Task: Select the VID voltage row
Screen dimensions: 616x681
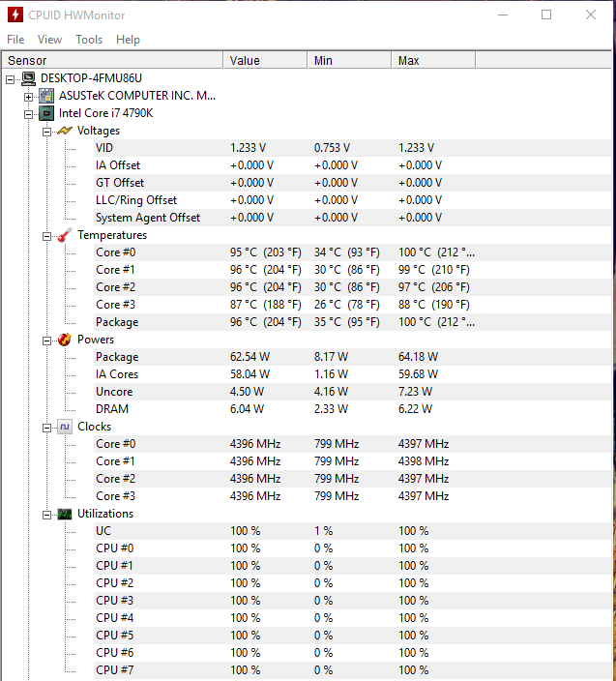Action: click(353, 148)
